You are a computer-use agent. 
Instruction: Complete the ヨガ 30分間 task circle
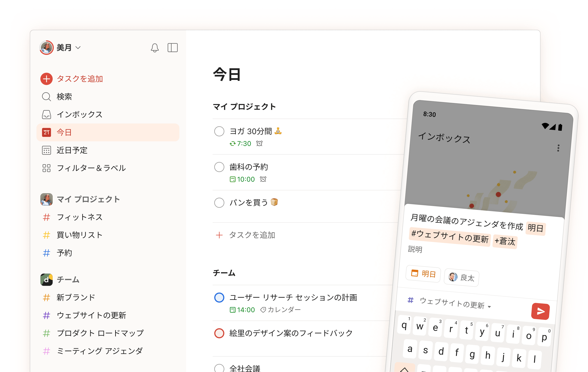[219, 131]
